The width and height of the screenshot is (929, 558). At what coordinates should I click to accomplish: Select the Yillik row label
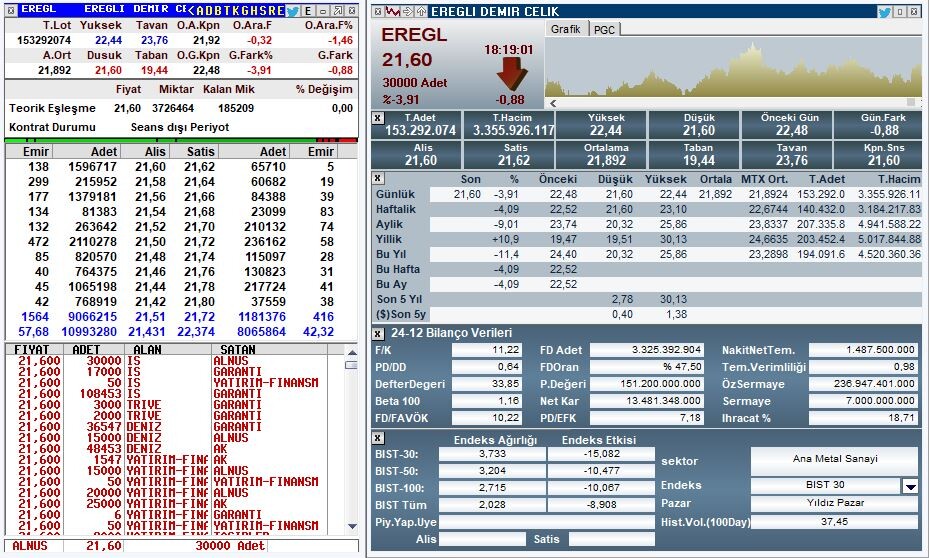click(389, 239)
